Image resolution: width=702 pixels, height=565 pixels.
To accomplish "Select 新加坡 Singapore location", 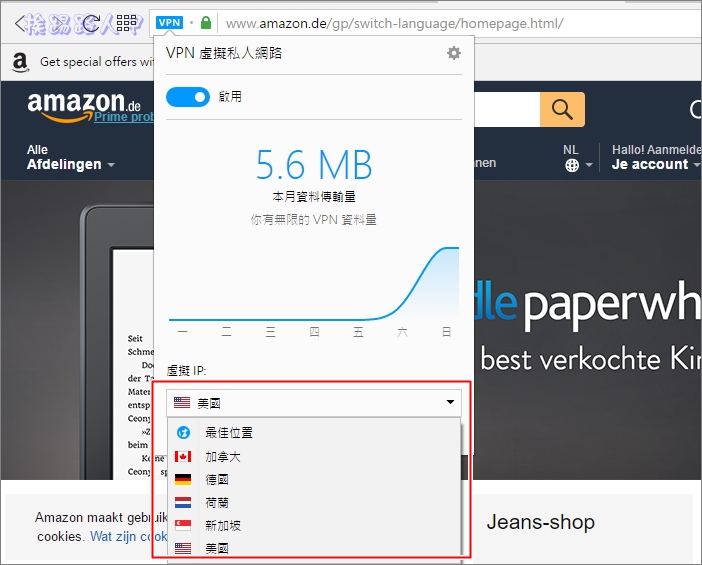I will tap(313, 525).
